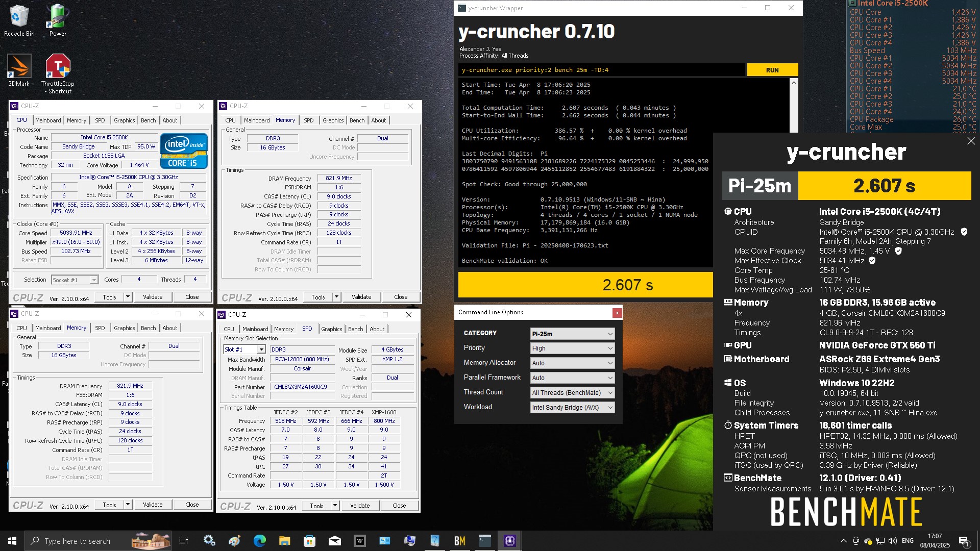Click the y-cruncher Wrapper title bar icon

coord(462,8)
